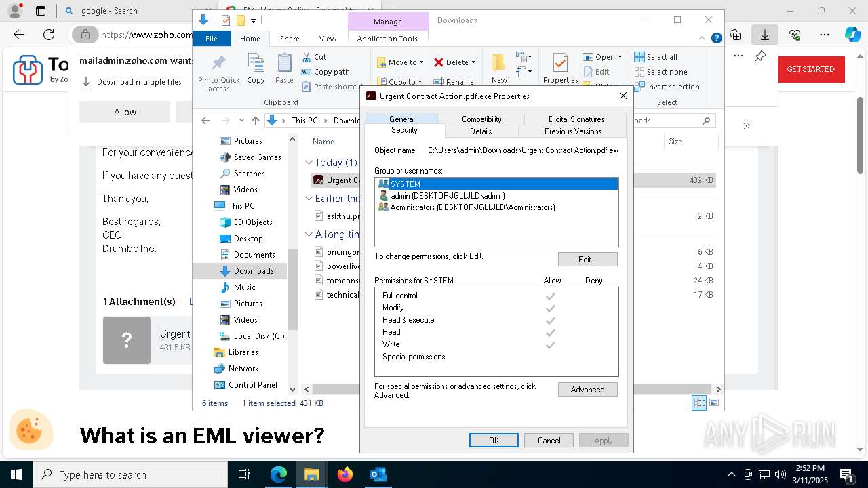Open Explorer Help question mark icon
The image size is (868, 488).
716,38
